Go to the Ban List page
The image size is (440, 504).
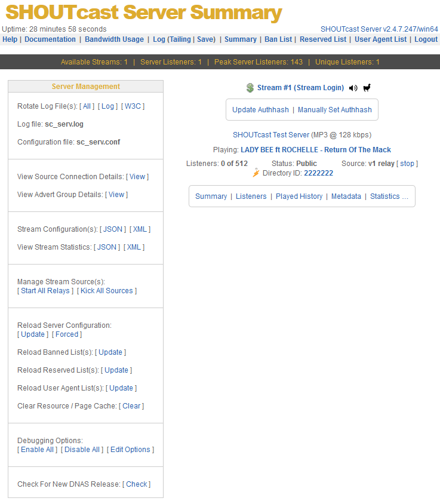click(x=278, y=39)
